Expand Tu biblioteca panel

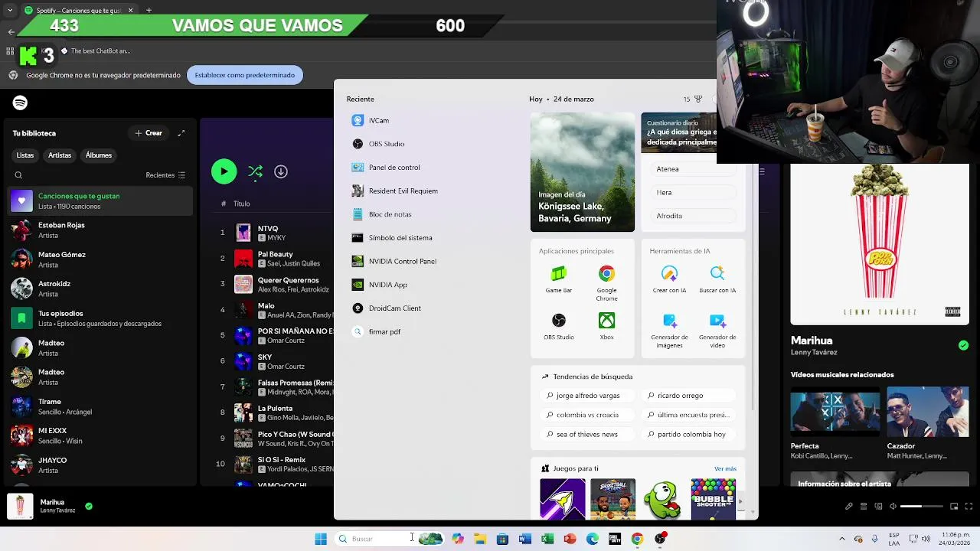click(x=181, y=133)
